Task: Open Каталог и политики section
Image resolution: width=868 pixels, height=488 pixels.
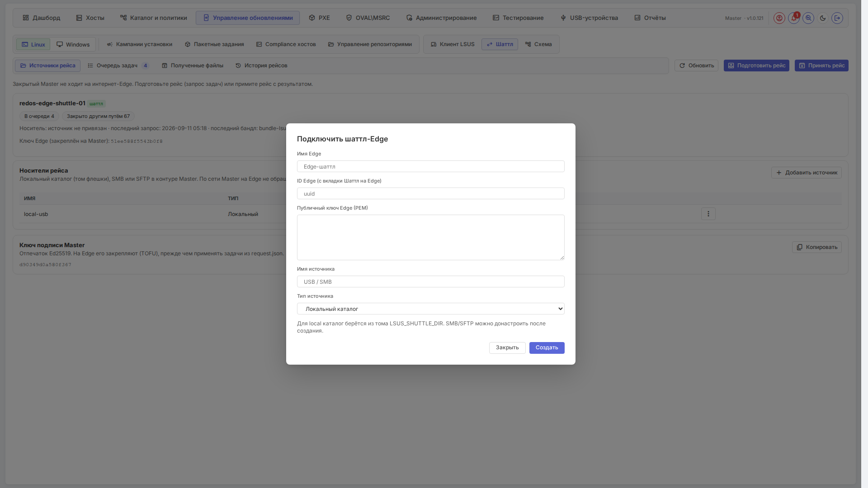Action: (x=153, y=18)
